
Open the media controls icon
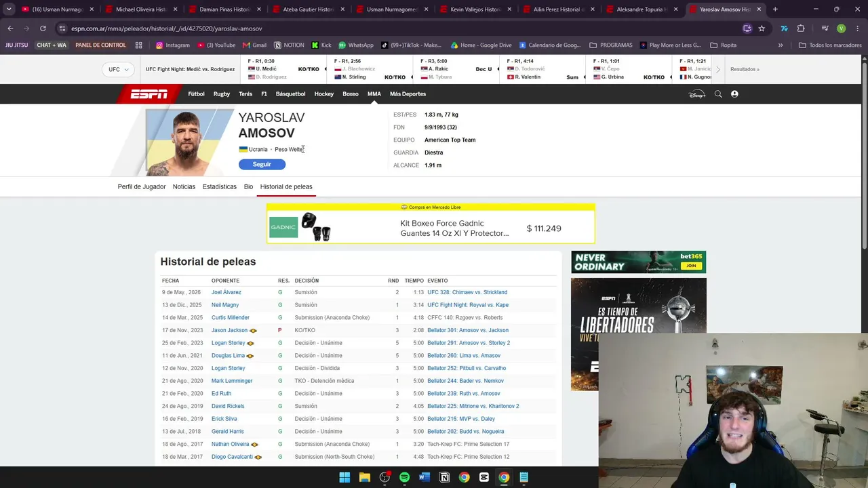coord(825,28)
